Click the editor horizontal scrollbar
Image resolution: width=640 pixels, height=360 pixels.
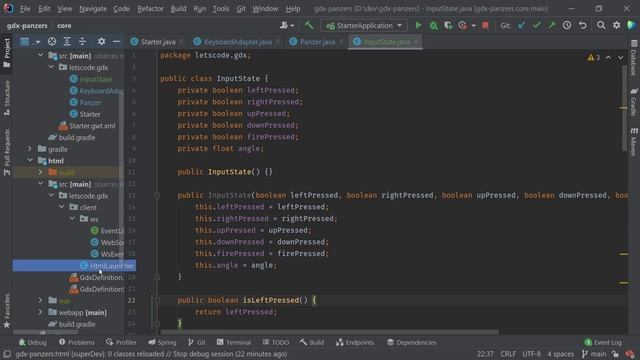[x=330, y=332]
